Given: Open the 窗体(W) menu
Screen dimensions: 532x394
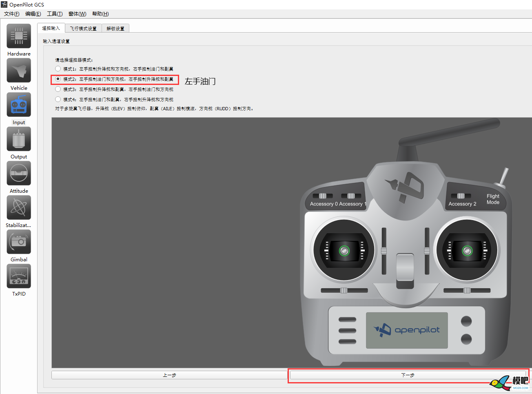Looking at the screenshot, I should [78, 14].
